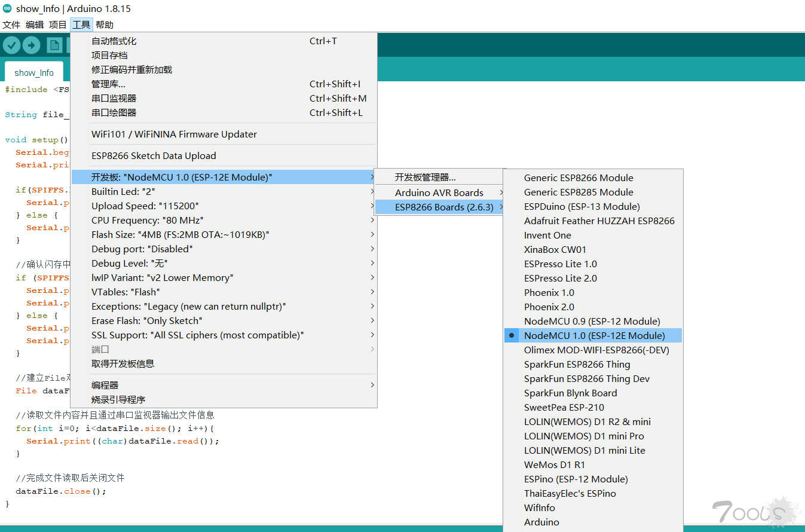Open the 项目 menu
The image size is (805, 532).
(x=58, y=25)
